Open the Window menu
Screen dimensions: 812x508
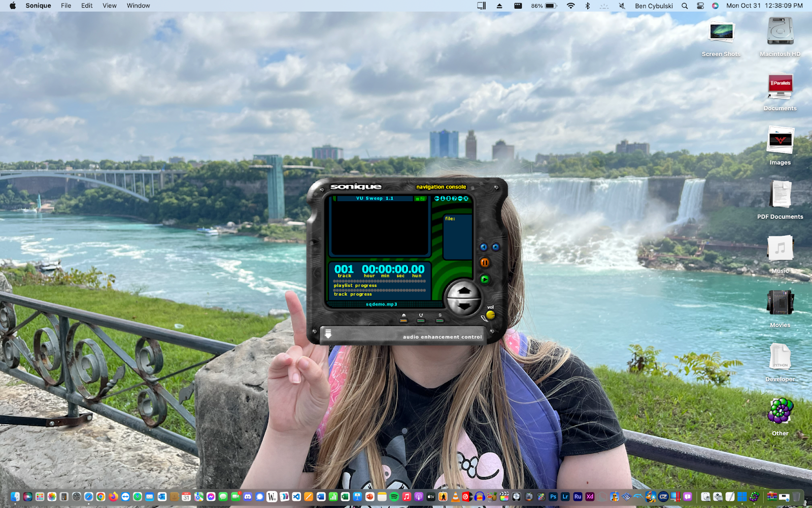pos(138,6)
